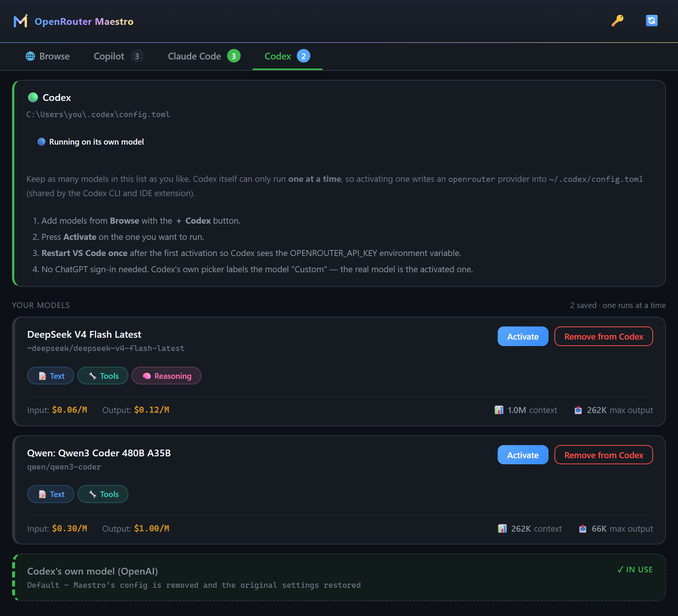Switch to the Claude Code tab
The width and height of the screenshot is (678, 616).
[204, 56]
